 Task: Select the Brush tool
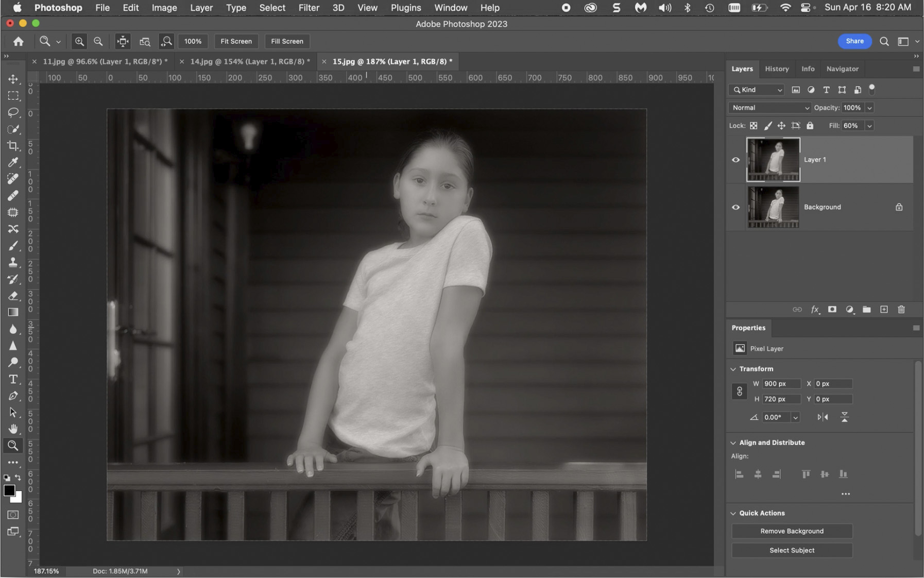(x=13, y=246)
